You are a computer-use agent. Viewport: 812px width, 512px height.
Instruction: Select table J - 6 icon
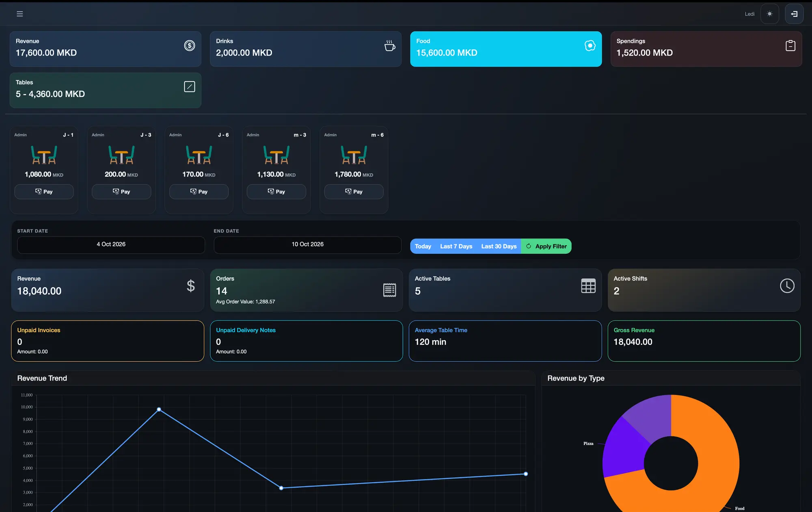click(199, 155)
